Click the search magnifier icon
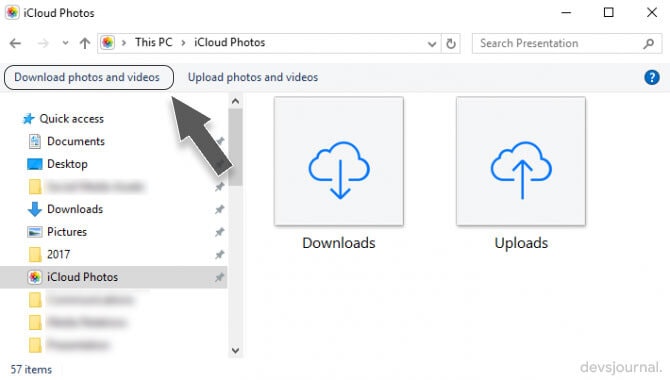The height and width of the screenshot is (380, 670). pos(649,43)
